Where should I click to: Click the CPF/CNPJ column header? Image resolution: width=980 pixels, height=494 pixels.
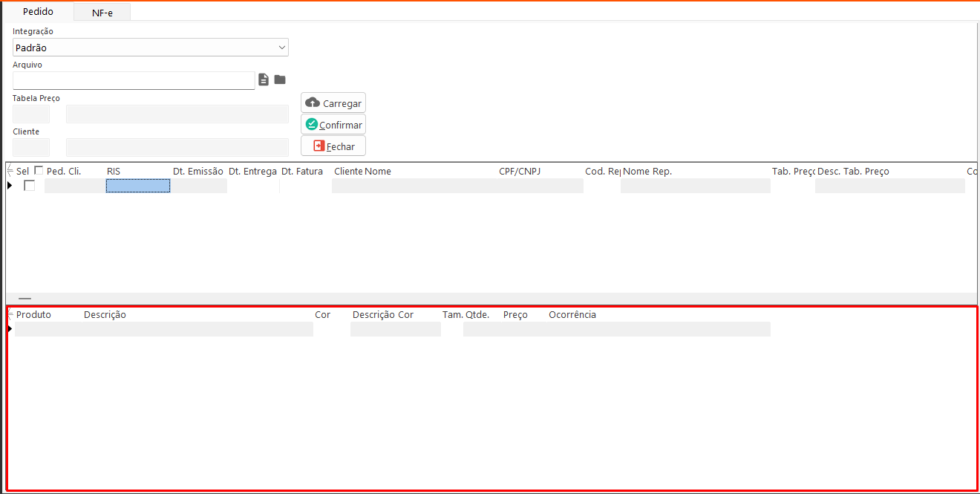(x=520, y=172)
